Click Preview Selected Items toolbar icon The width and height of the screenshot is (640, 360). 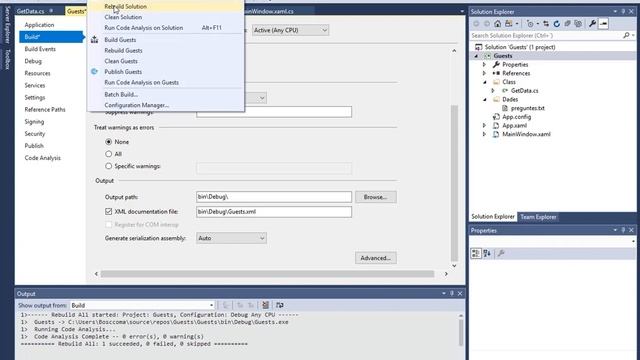603,24
